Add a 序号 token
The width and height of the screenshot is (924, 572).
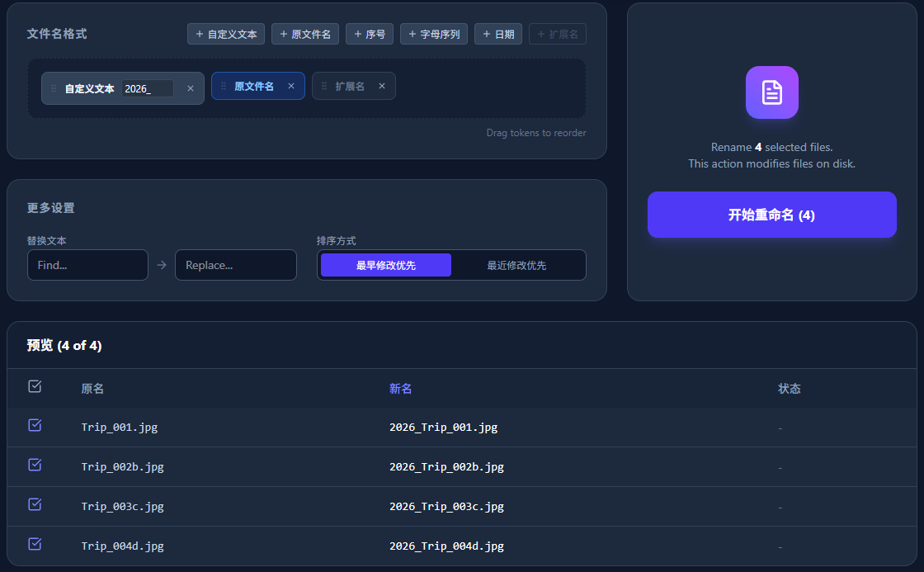370,34
